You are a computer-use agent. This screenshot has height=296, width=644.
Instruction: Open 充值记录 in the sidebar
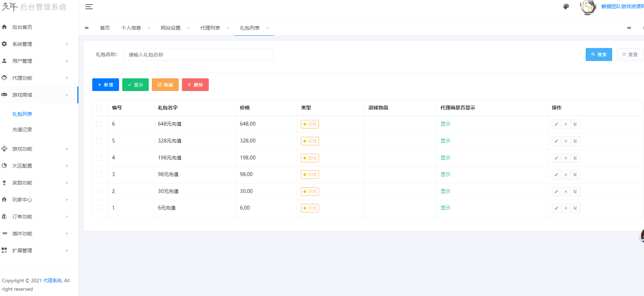tap(22, 129)
